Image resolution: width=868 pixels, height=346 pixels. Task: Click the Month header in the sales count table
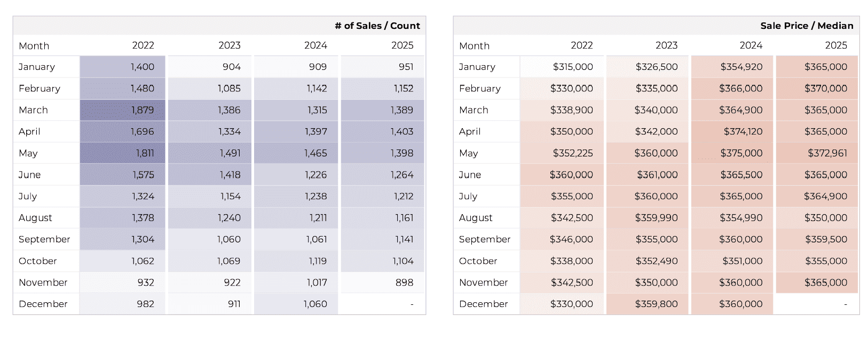(x=34, y=46)
